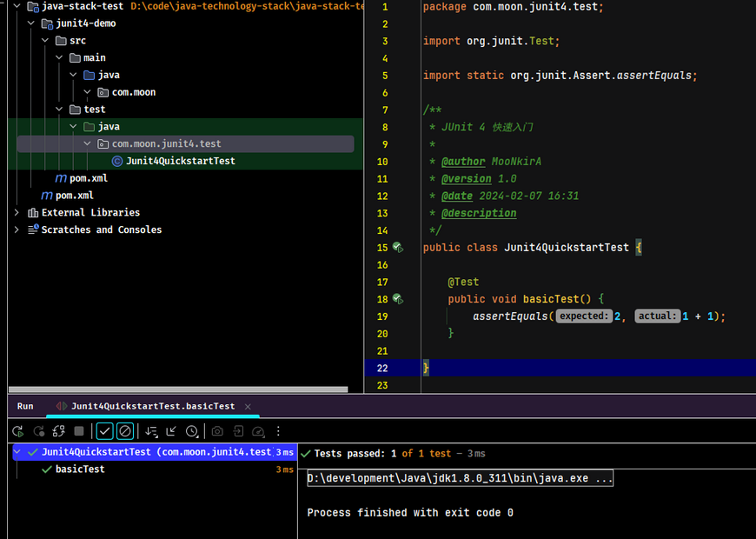Click run gutter icon beside basicTest method

[x=398, y=299]
